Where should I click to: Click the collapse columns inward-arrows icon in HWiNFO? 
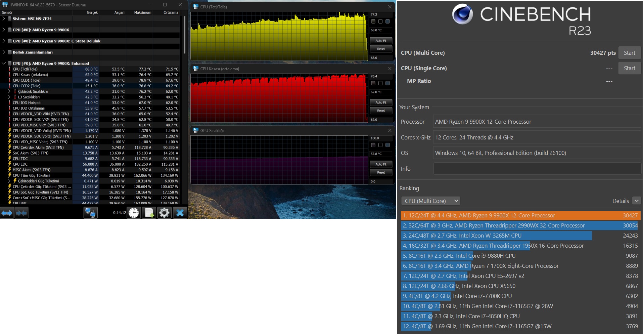(21, 213)
